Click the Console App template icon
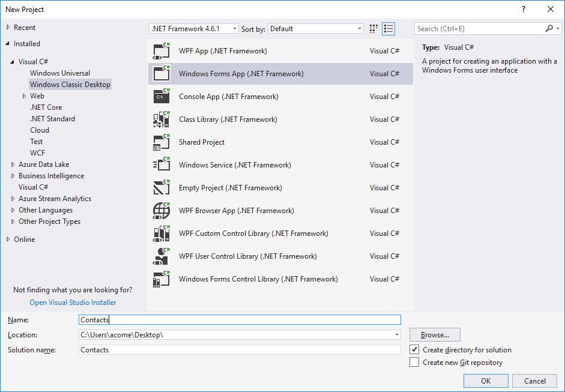 162,97
